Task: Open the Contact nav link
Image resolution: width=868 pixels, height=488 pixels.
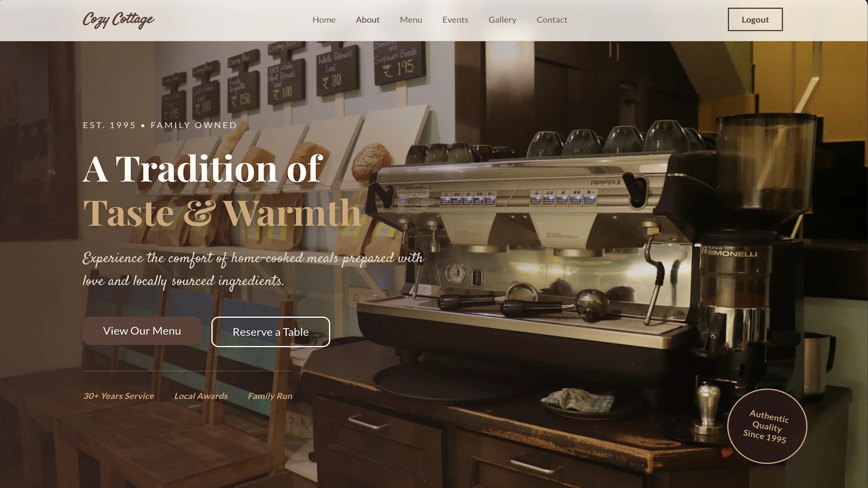Action: point(552,20)
